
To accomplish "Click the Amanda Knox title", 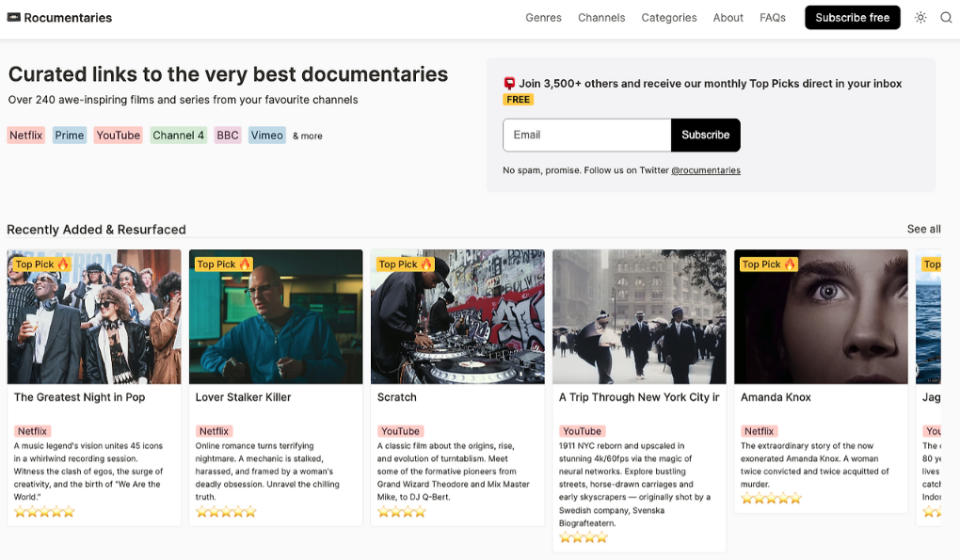I will (776, 397).
